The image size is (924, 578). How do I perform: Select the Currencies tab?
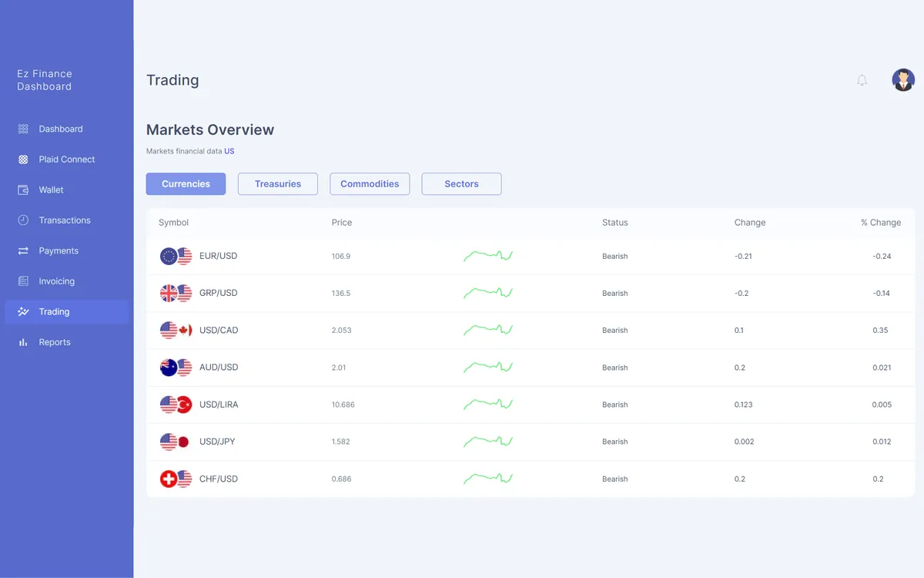point(186,184)
